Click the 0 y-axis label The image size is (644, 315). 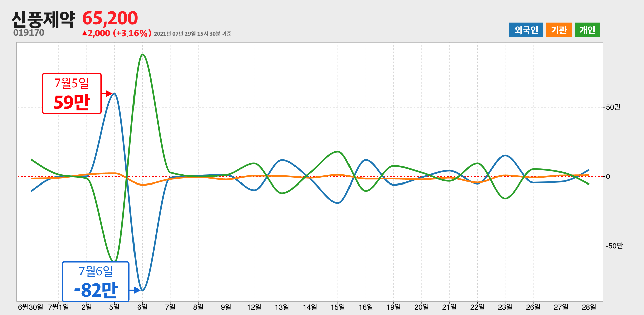click(608, 177)
